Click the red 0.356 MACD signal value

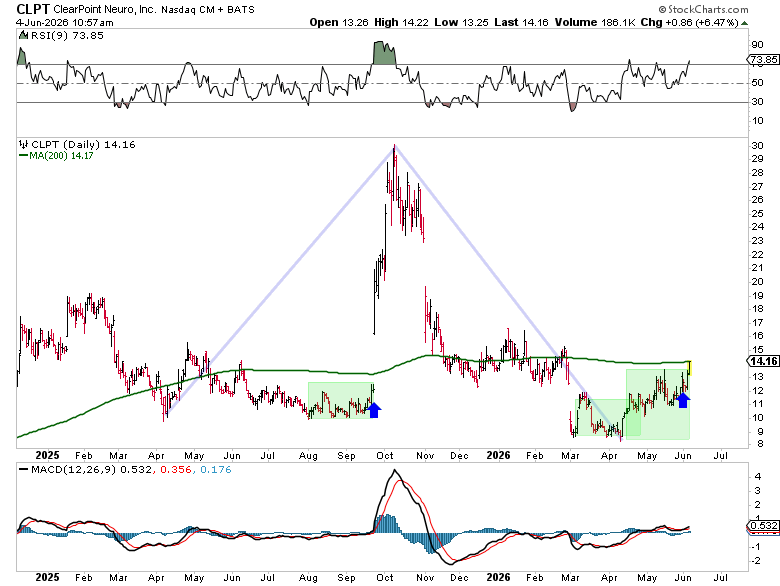click(176, 470)
